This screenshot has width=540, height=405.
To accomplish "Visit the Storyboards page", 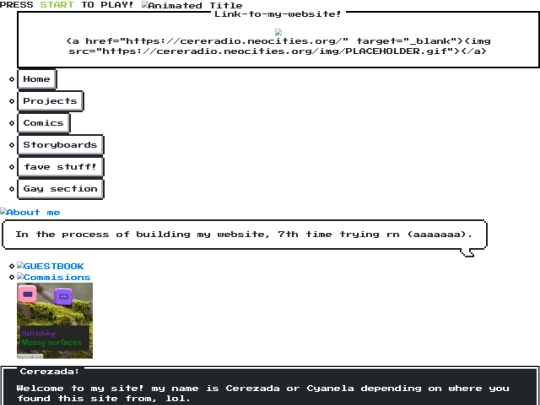I will pyautogui.click(x=60, y=145).
